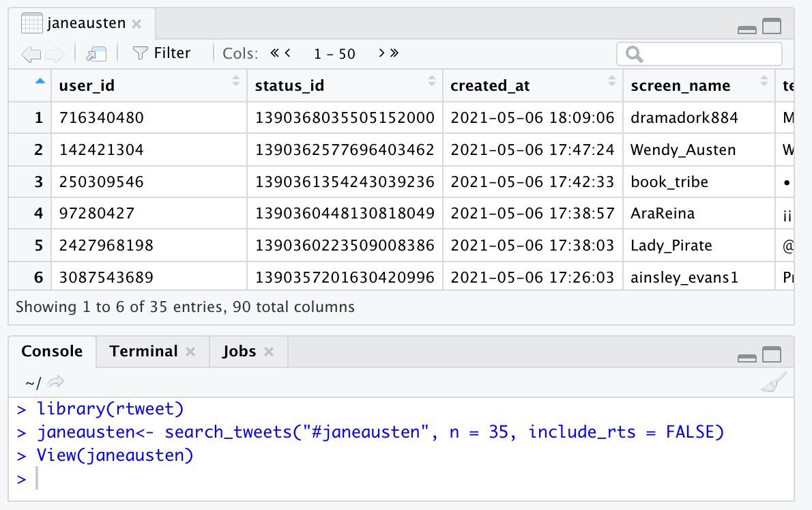
Task: Select the janeausten data viewer tab
Action: click(x=81, y=23)
